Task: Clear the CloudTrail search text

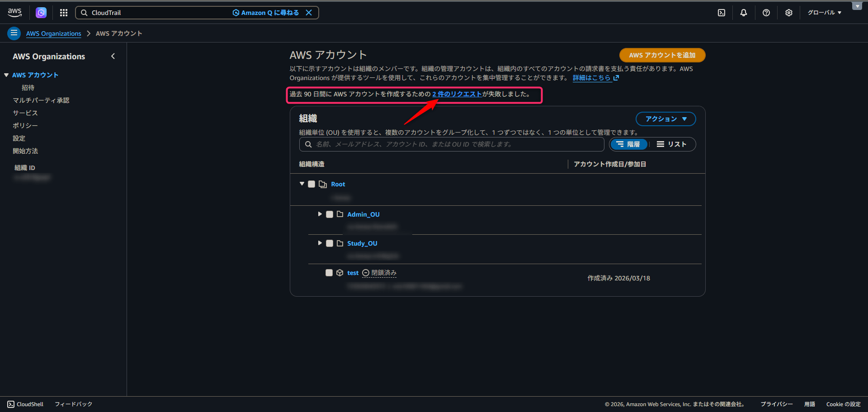Action: point(309,13)
